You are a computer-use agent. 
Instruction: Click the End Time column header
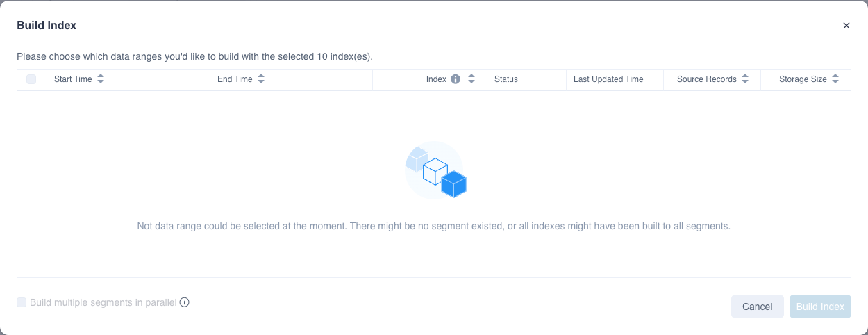tap(235, 79)
